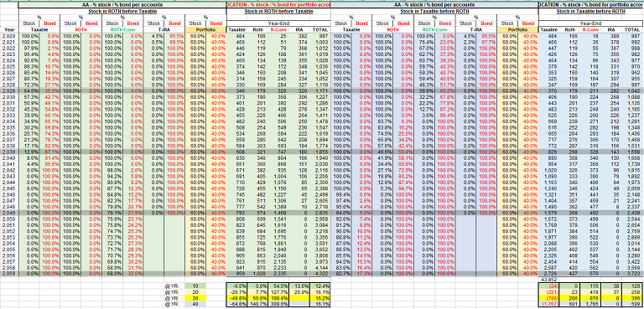Select the 4.5% T-IRA stock cell in row 2,020
The image size is (644, 309).
[x=153, y=36]
